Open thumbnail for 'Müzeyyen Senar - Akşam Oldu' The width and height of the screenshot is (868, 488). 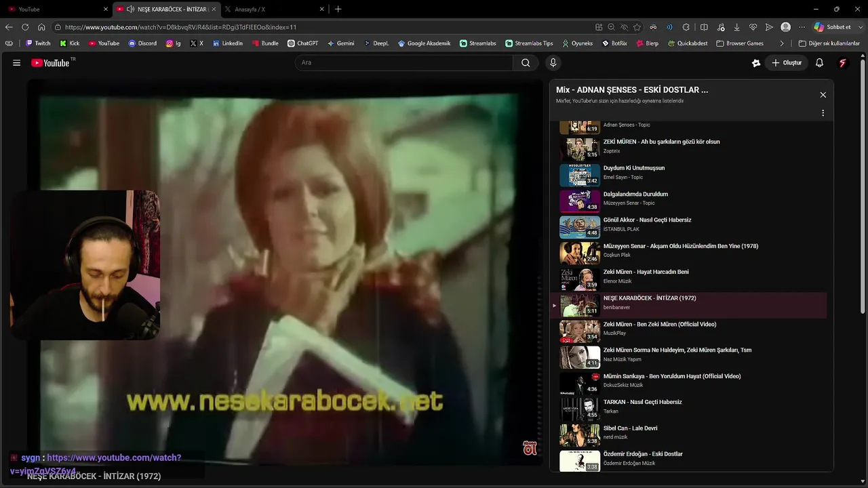click(580, 253)
